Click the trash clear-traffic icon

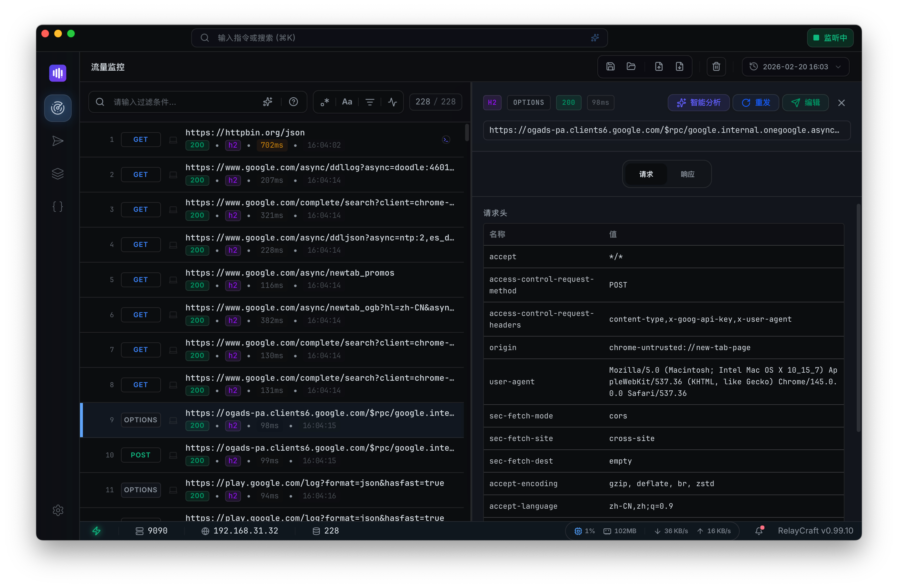tap(716, 67)
